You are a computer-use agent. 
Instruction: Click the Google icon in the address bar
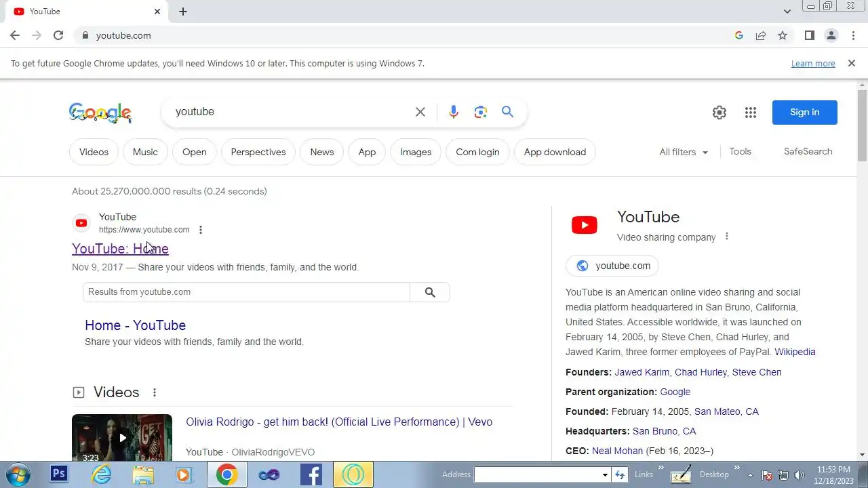coord(739,35)
